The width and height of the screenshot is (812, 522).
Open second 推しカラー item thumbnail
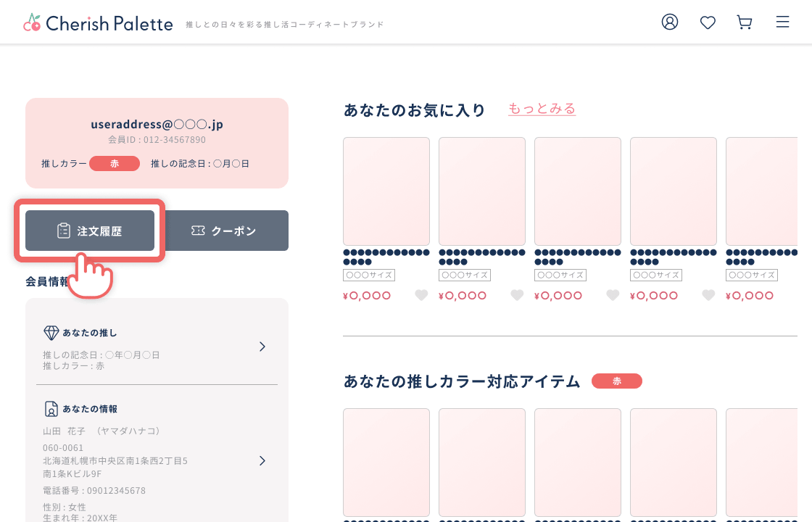coord(482,463)
